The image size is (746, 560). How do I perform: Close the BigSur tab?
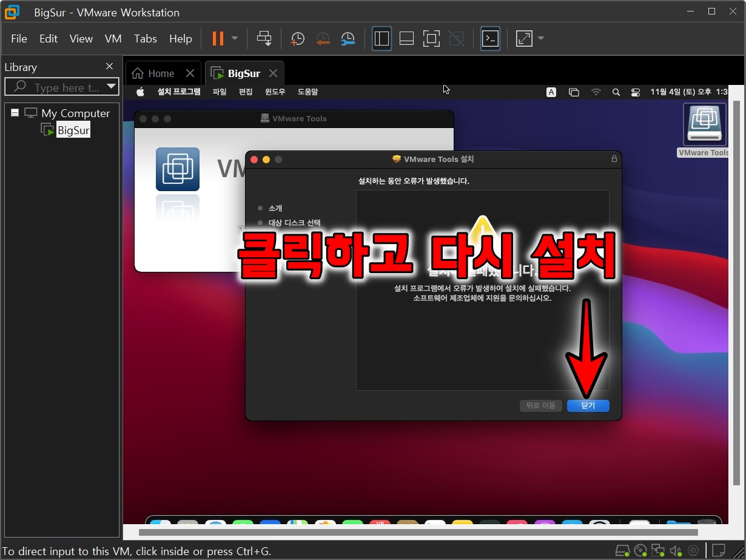(273, 73)
